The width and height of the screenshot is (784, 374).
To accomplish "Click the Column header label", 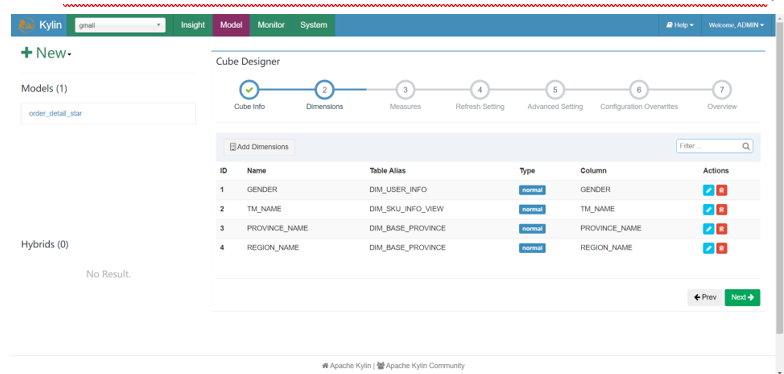I will [x=593, y=170].
